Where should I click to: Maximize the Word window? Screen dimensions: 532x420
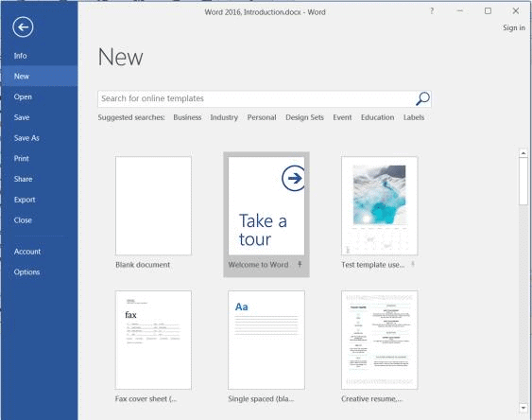(x=488, y=11)
